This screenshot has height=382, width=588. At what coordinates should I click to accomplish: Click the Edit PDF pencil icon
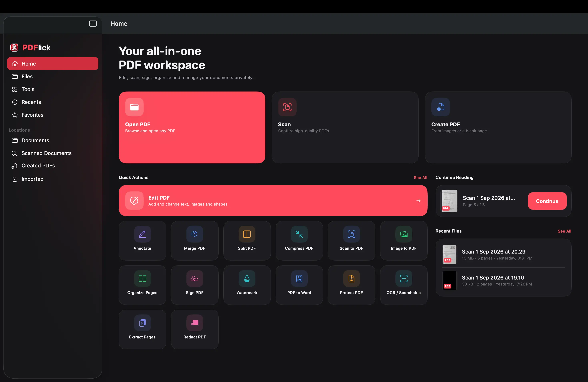pos(134,201)
